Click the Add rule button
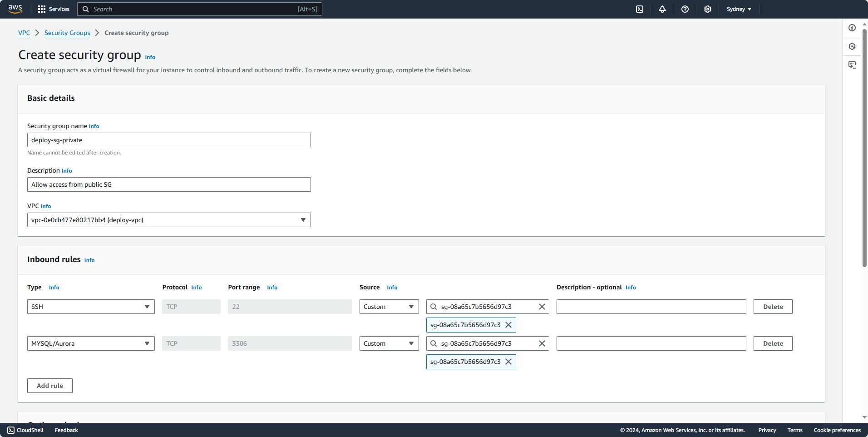Viewport: 868px width, 437px height. coord(50,386)
